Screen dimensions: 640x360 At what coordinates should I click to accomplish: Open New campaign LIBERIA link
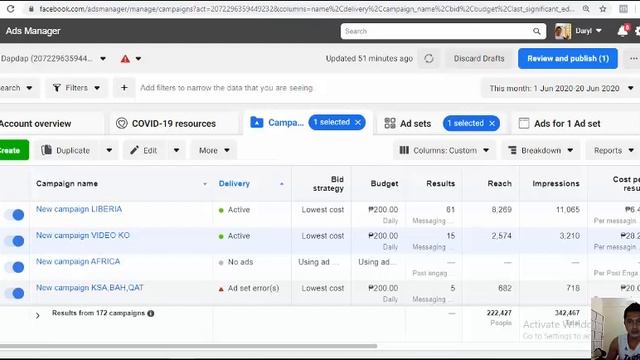click(x=79, y=209)
